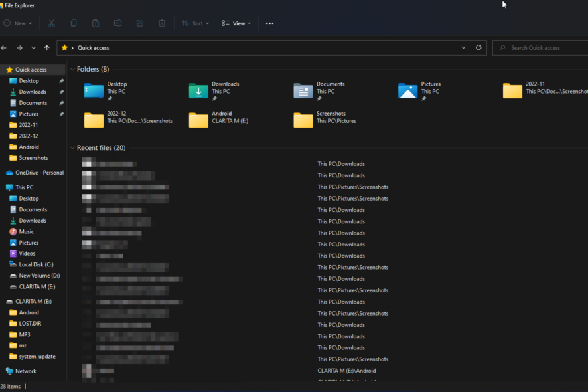Open the Sort dropdown

[195, 23]
